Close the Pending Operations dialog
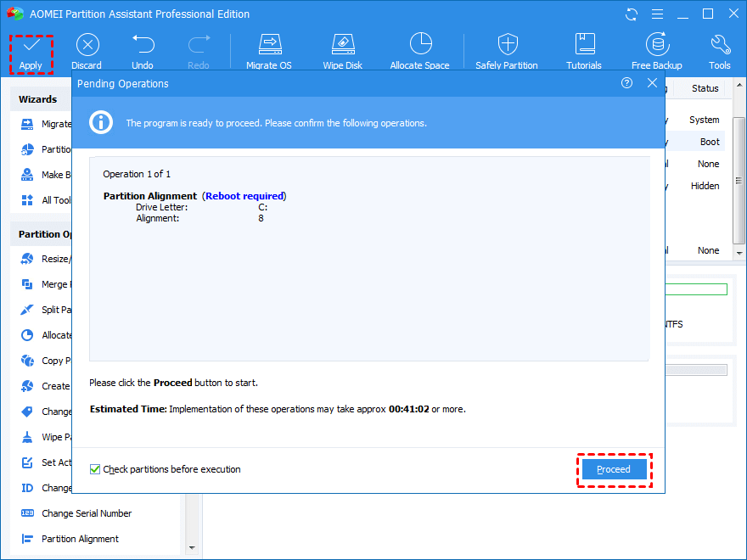This screenshot has width=747, height=560. (x=652, y=83)
